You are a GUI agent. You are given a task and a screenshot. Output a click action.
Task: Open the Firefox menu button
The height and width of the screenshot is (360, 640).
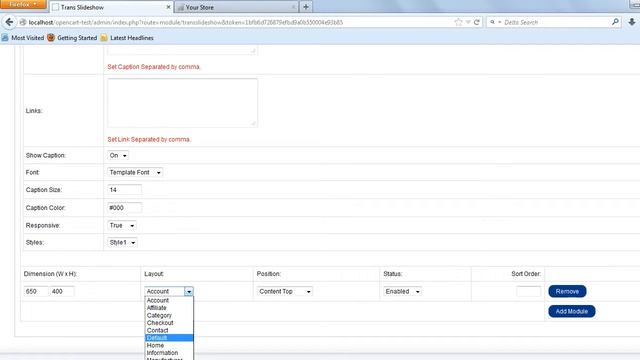23,4
